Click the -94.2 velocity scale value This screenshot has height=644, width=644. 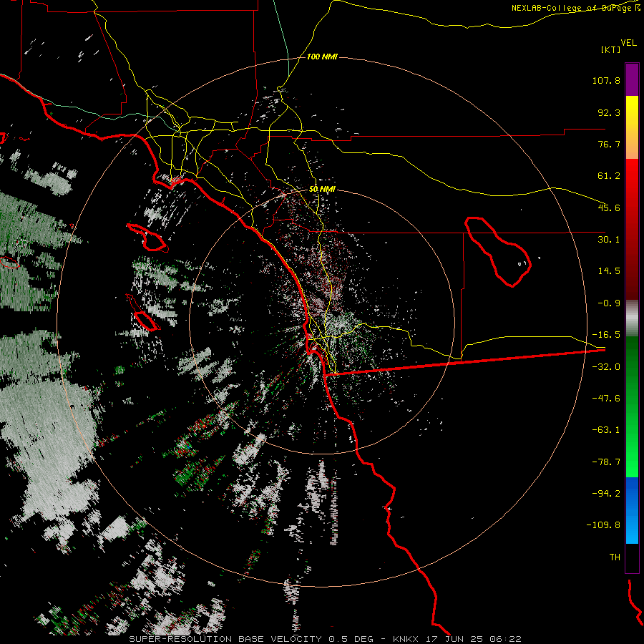tap(606, 494)
